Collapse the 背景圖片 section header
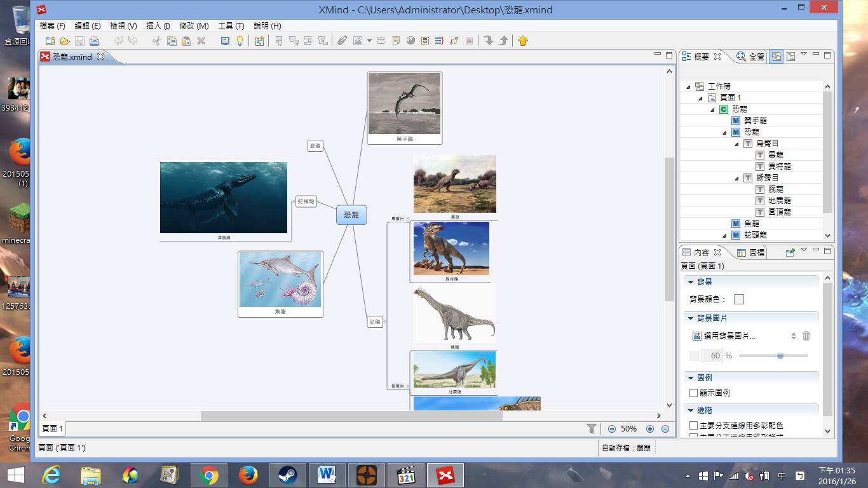868x488 pixels. pos(691,318)
